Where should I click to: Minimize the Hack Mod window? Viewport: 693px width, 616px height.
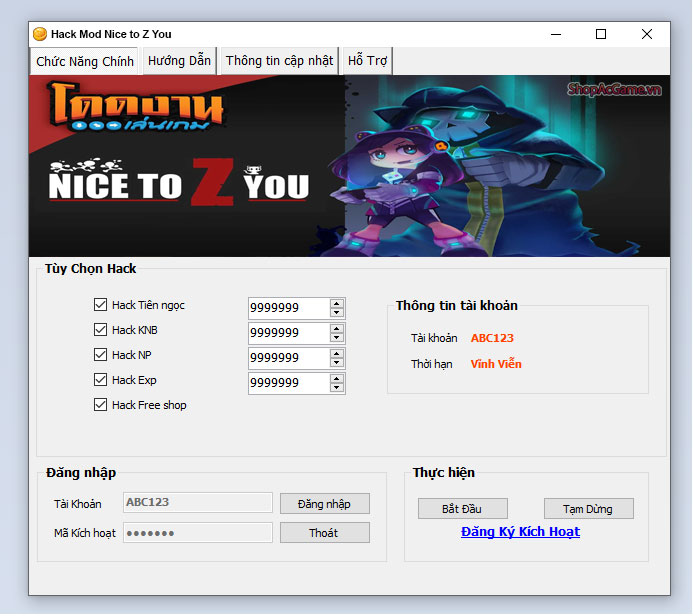(556, 34)
